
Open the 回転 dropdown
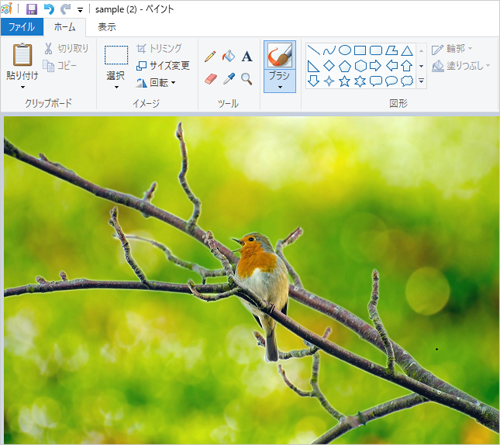point(155,82)
